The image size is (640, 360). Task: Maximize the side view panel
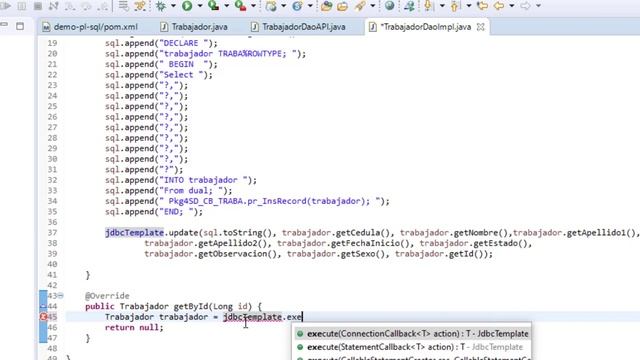[x=20, y=26]
